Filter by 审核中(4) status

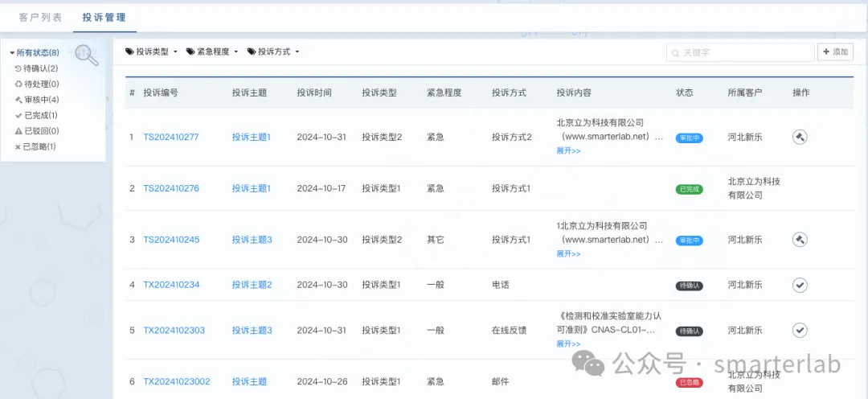tap(37, 100)
